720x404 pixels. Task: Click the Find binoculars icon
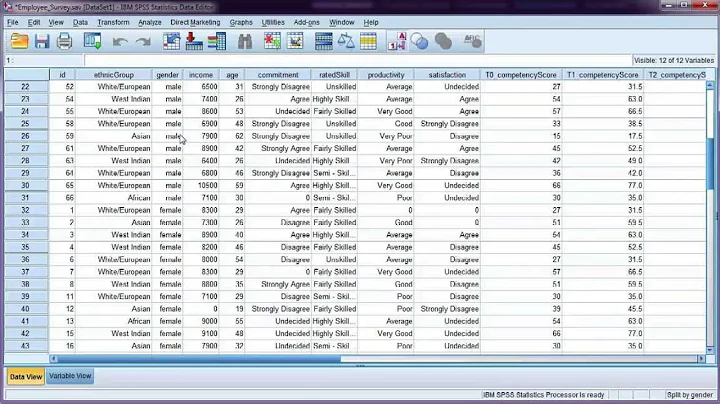245,41
